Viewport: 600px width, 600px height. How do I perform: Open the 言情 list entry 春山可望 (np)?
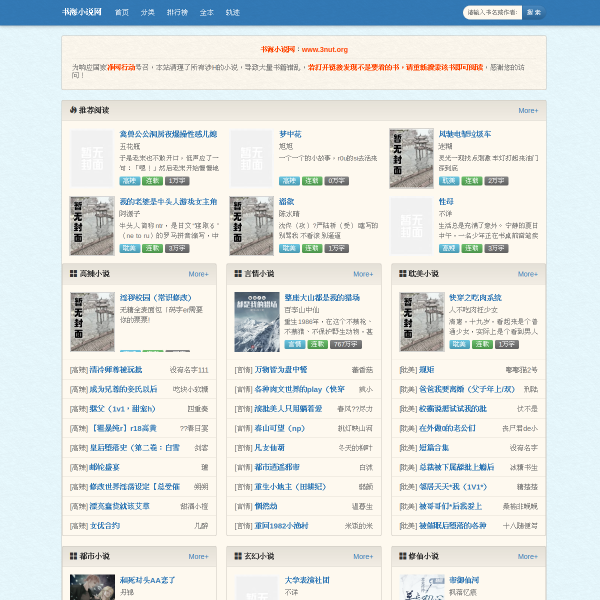pos(280,428)
